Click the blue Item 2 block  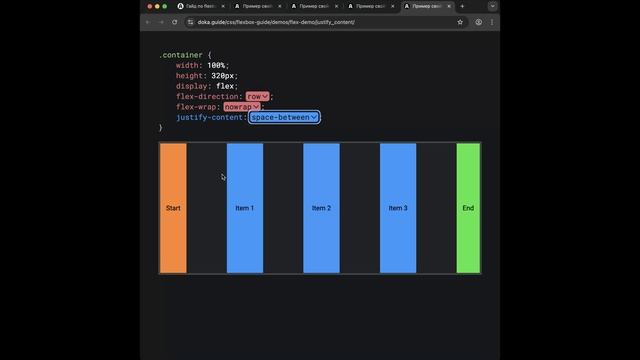(x=321, y=208)
